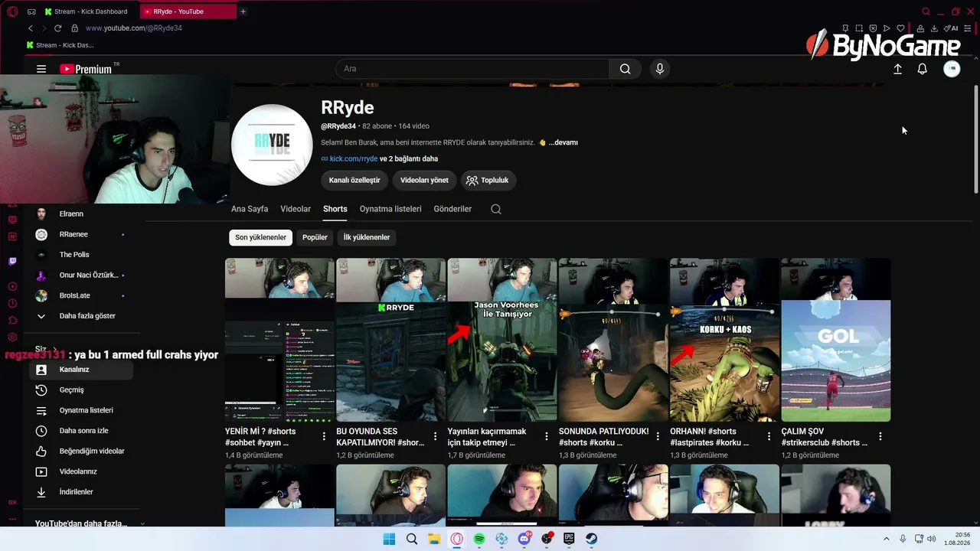
Task: Go back with the browser back arrow
Action: 31,28
